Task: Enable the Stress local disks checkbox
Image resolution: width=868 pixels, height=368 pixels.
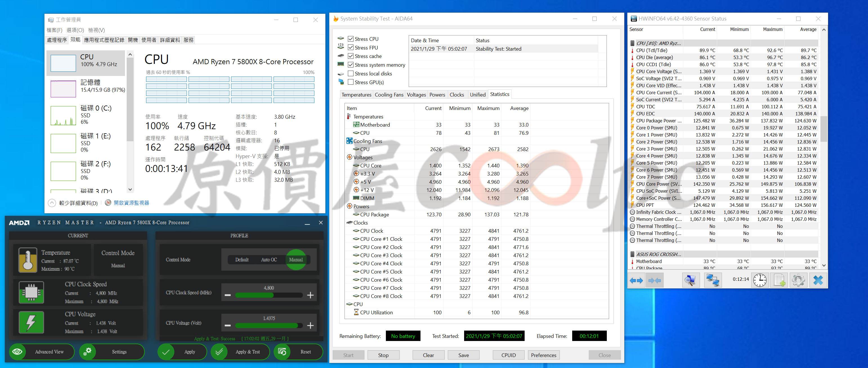Action: click(350, 73)
